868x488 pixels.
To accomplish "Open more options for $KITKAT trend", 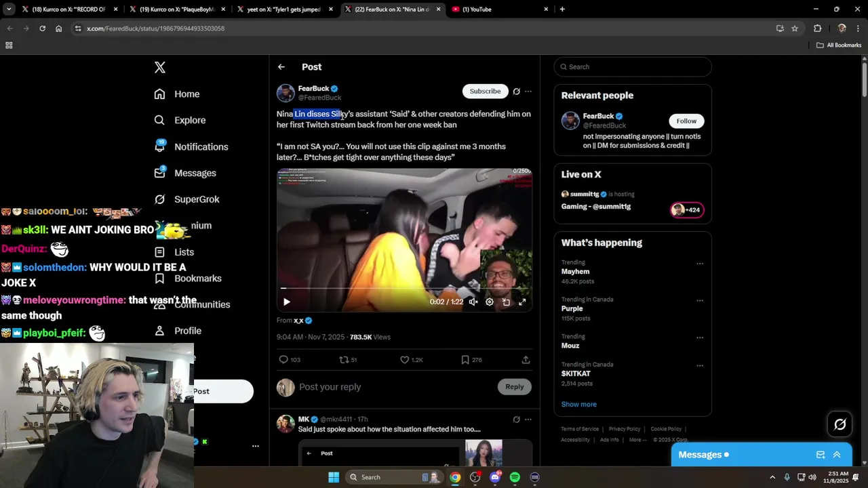I will 700,365.
